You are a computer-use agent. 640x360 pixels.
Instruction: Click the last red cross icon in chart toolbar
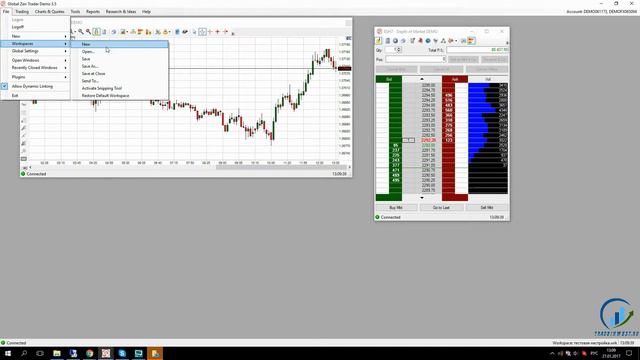[225, 32]
